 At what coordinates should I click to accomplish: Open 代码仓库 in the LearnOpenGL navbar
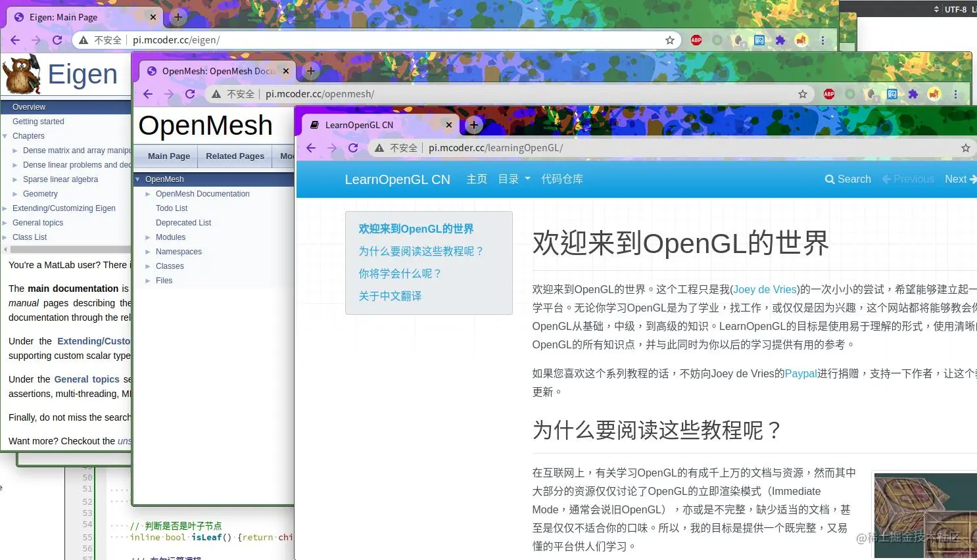pyautogui.click(x=562, y=179)
